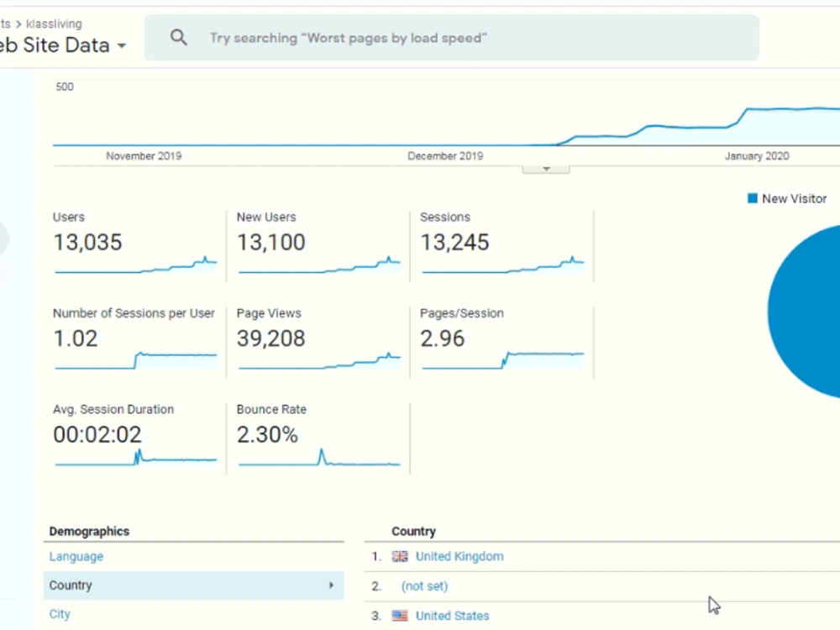Open the Sessions per User sparkline
The height and width of the screenshot is (630, 840).
click(x=135, y=360)
